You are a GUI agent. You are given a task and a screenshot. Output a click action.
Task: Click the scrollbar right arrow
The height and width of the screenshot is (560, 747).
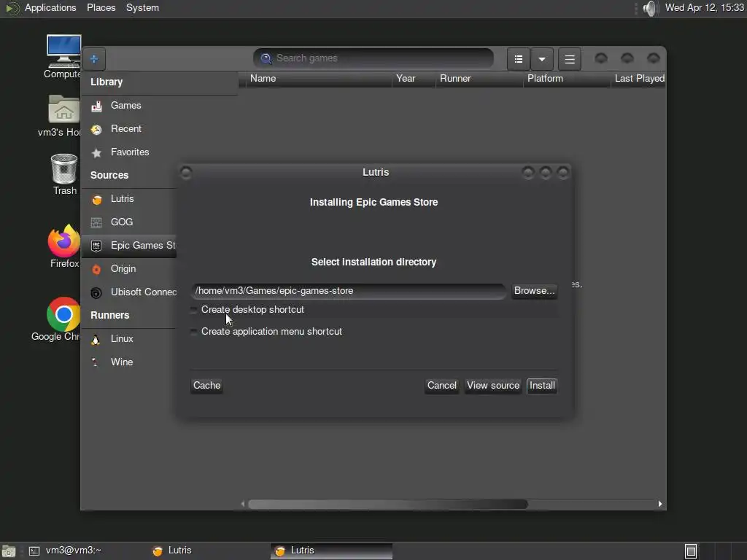(659, 505)
